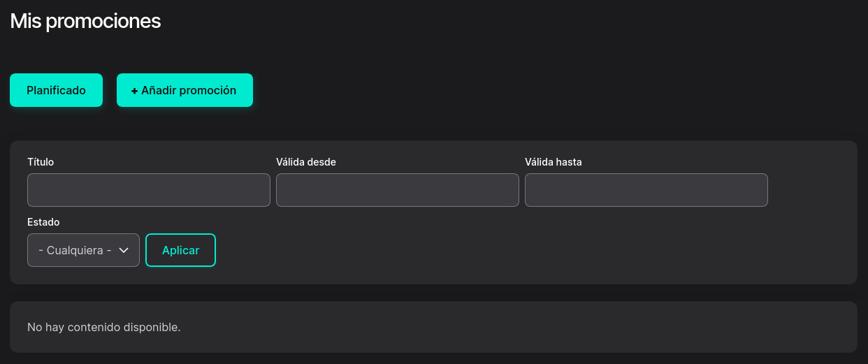The height and width of the screenshot is (364, 868).
Task: Click into the Válida desde field
Action: [397, 190]
